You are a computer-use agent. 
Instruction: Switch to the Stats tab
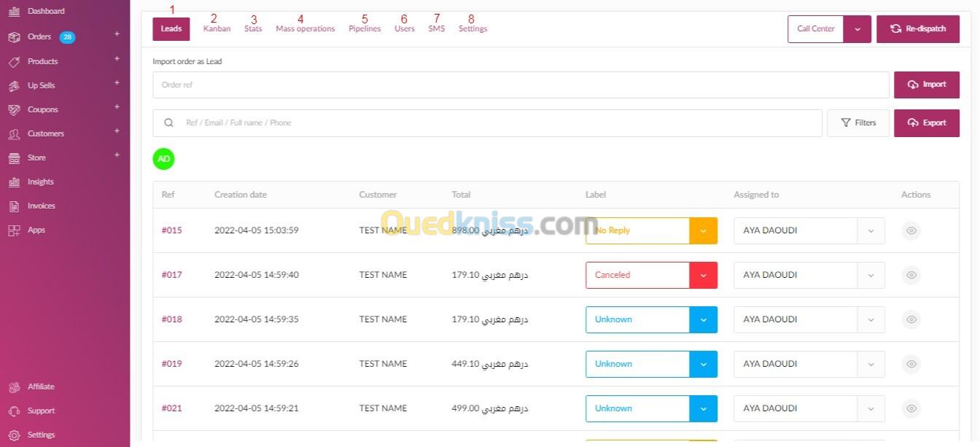[253, 29]
